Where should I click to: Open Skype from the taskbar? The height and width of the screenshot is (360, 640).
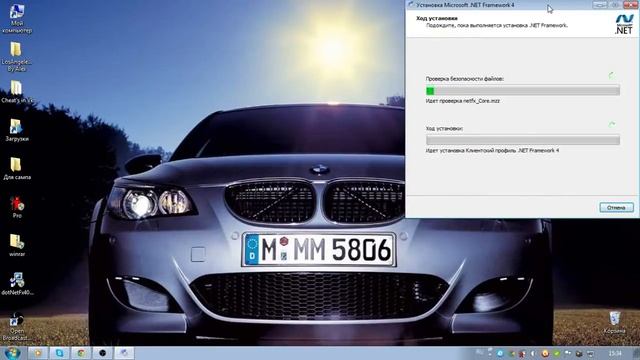point(60,353)
